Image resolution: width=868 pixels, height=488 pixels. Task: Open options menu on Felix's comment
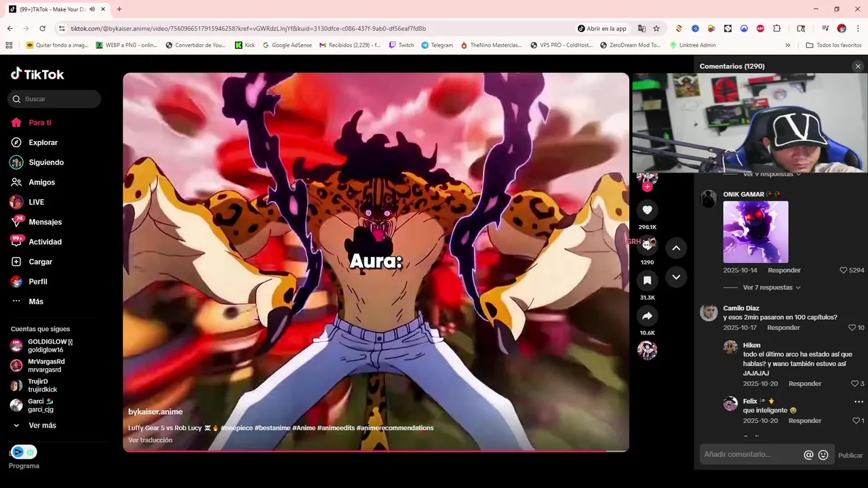point(859,402)
